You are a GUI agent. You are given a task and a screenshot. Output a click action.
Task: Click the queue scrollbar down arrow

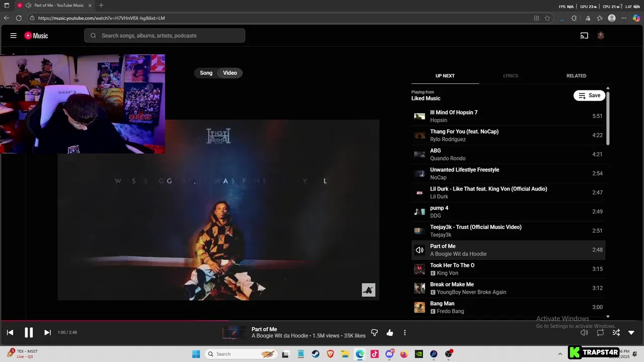coord(608,317)
